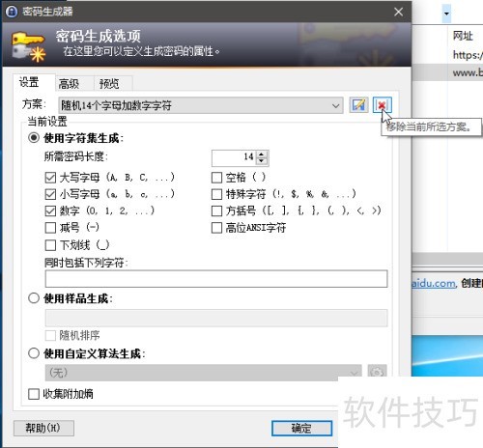Enable 特殊字符 checkbox
The height and width of the screenshot is (448, 483).
pyautogui.click(x=216, y=194)
